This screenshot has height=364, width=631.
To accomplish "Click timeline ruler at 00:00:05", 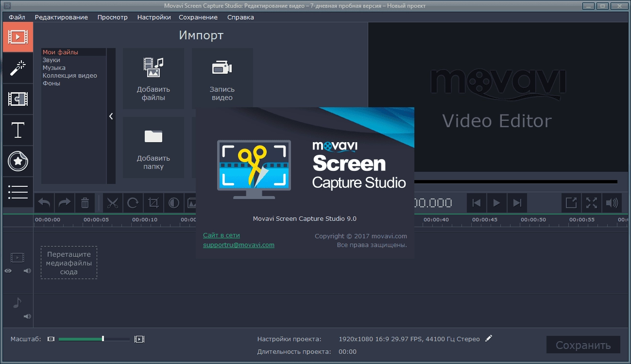I will tap(96, 219).
